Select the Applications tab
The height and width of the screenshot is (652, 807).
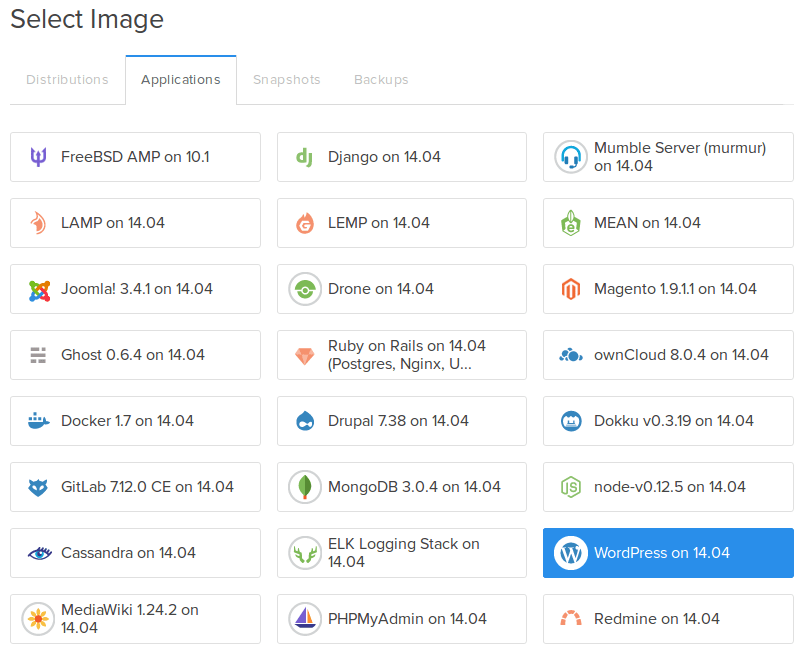pos(181,80)
